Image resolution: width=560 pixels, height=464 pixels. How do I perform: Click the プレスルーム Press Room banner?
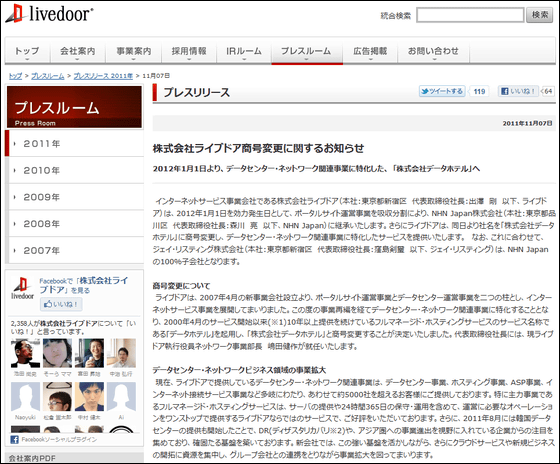(74, 107)
